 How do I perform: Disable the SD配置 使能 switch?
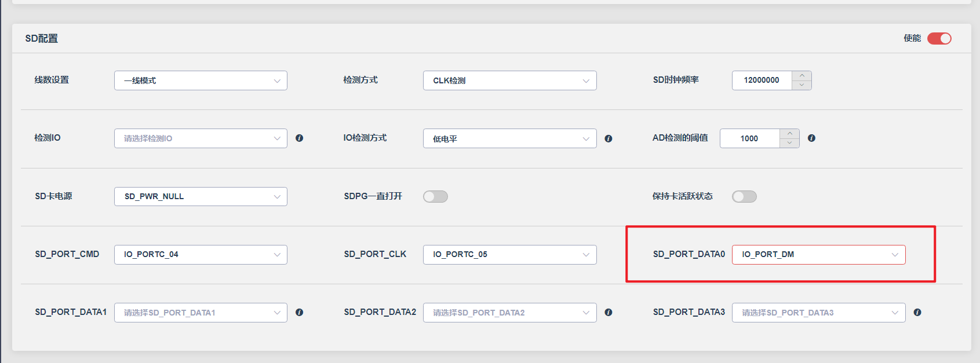point(939,38)
